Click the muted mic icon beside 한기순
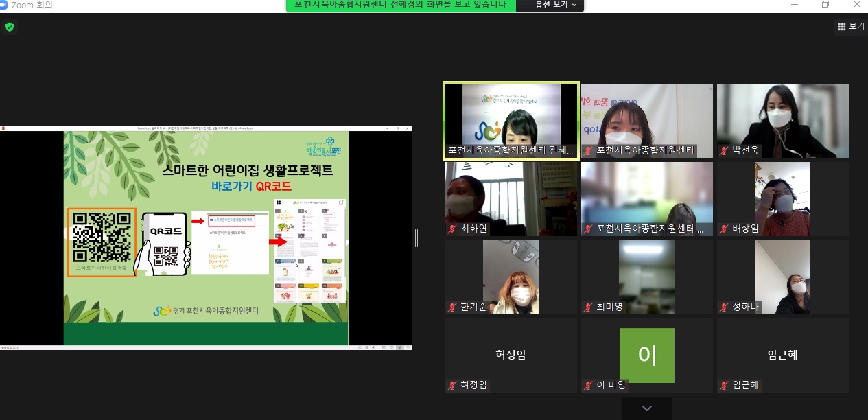Viewport: 868px width, 420px height. pos(452,307)
